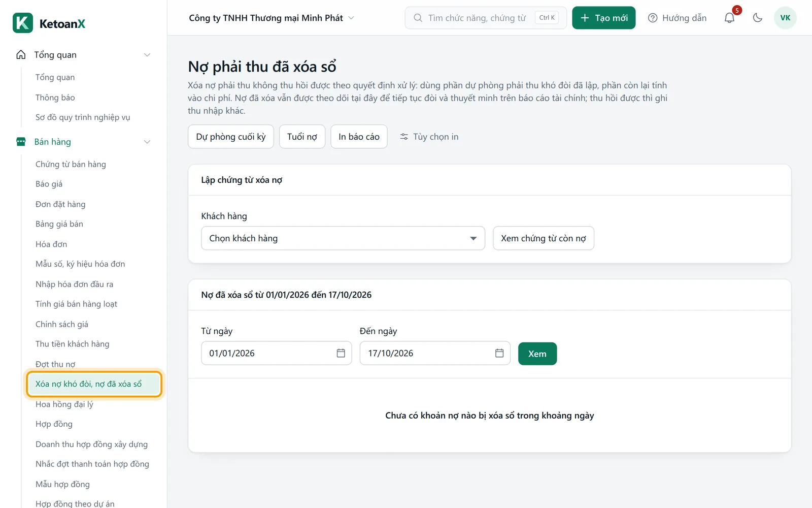This screenshot has width=812, height=508.
Task: Open Báo giá menu item
Action: (49, 184)
